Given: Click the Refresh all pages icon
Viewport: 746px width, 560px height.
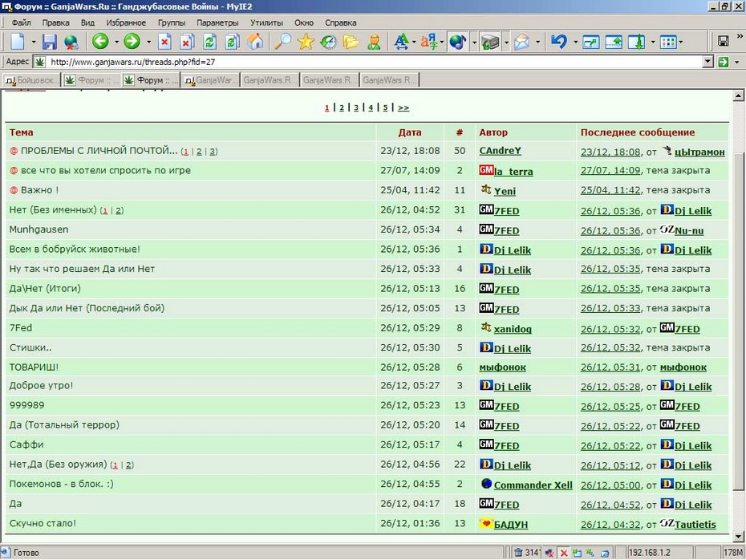Looking at the screenshot, I should 232,42.
